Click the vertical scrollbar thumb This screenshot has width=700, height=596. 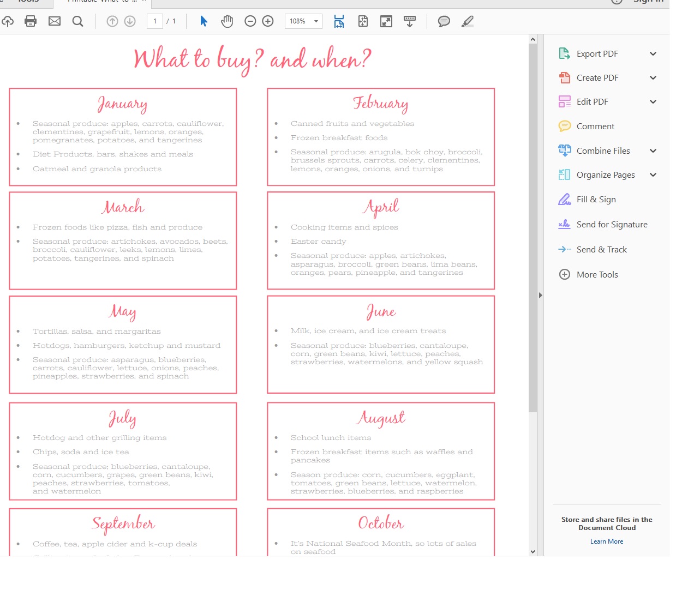[533, 228]
